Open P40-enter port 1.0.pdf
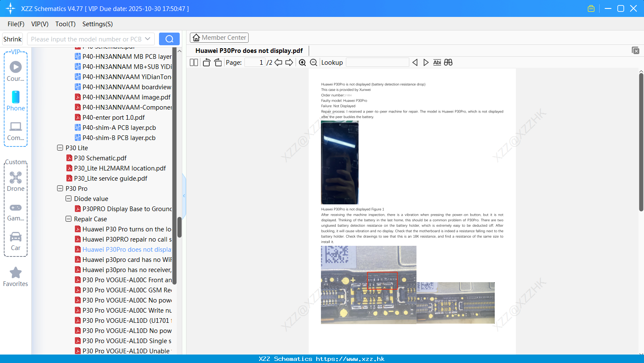The image size is (644, 363). [110, 117]
